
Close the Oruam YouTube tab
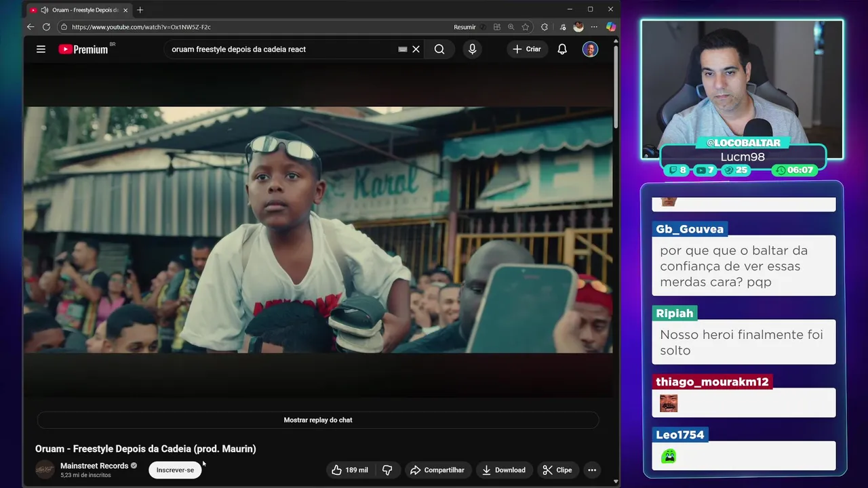(125, 10)
